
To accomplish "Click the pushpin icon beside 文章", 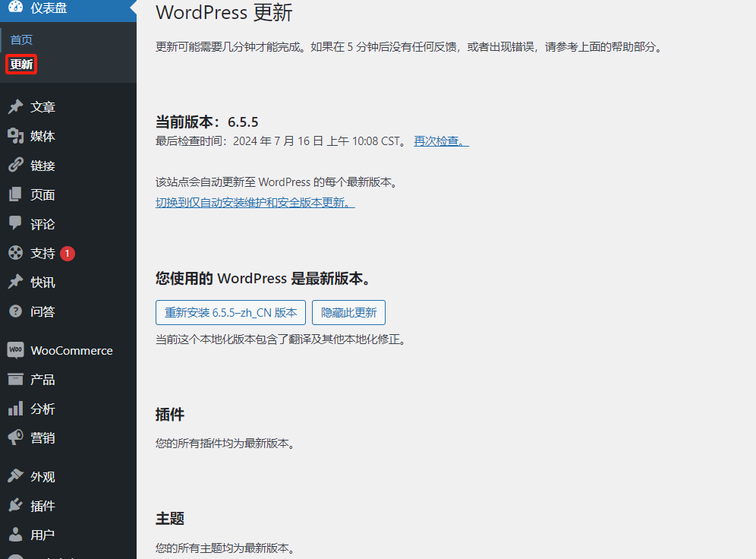I will 15,107.
